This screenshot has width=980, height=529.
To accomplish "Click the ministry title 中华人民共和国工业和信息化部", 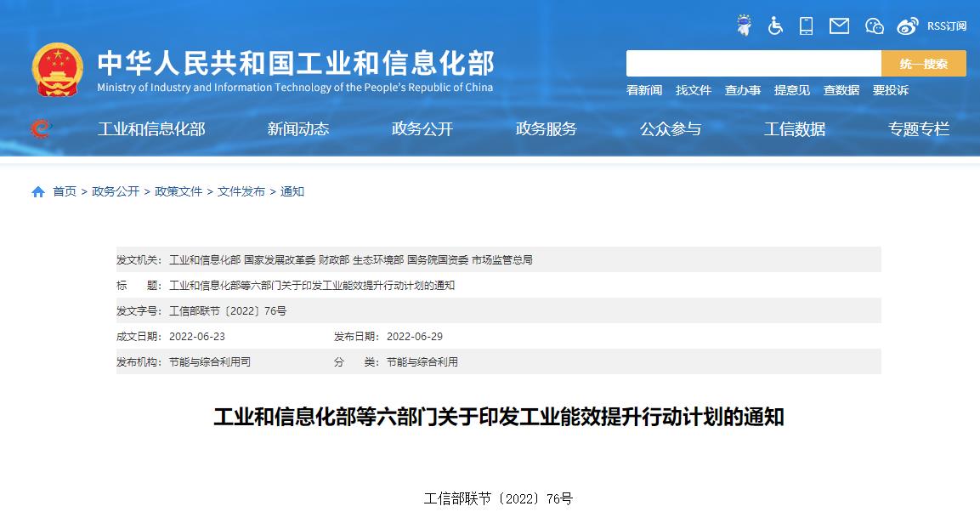I will 296,63.
